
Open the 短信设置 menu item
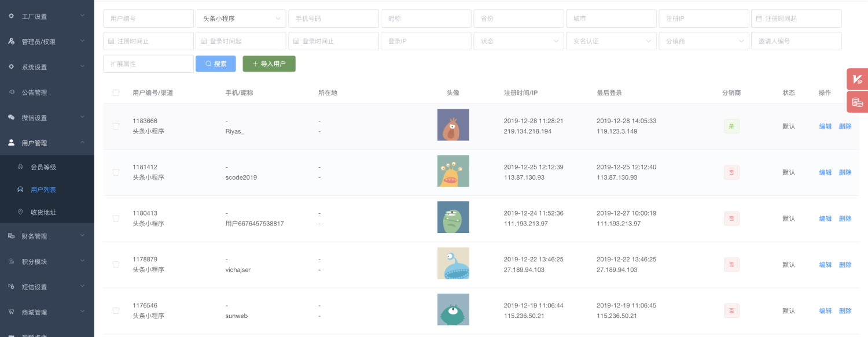[47, 287]
